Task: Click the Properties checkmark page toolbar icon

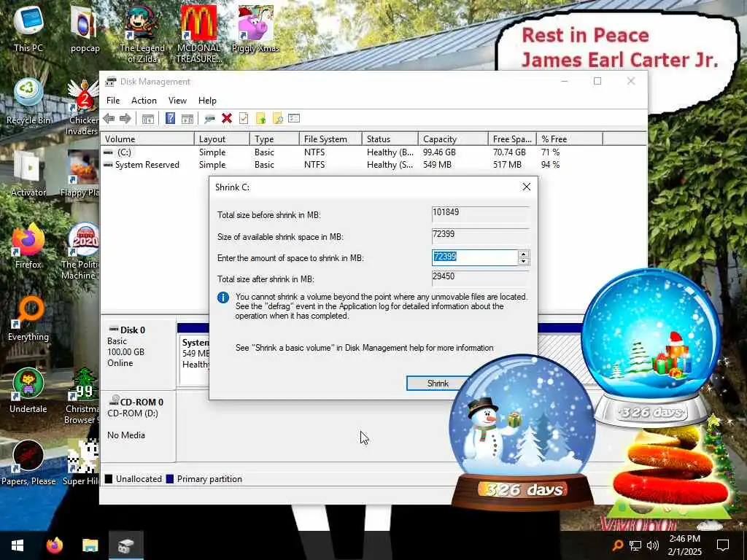Action: coord(244,119)
